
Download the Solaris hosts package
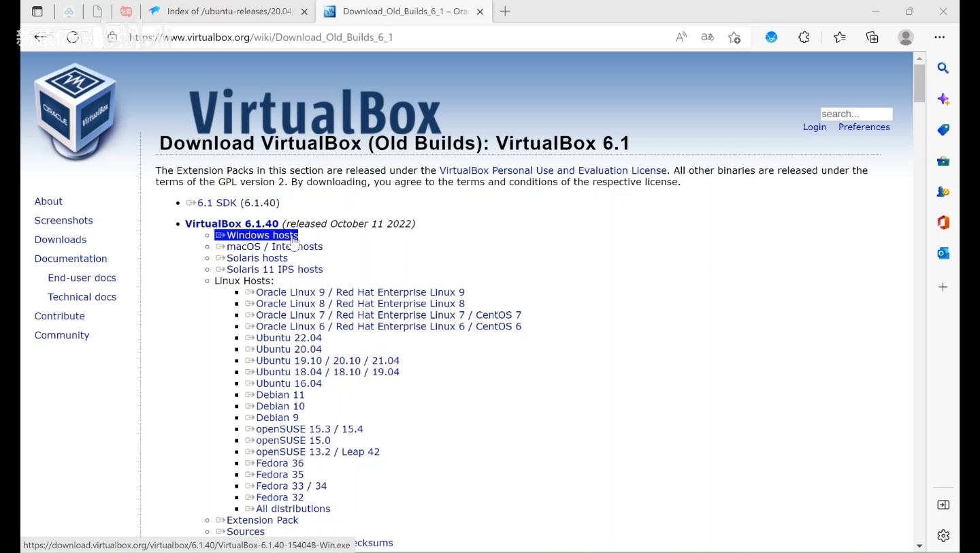(252, 258)
